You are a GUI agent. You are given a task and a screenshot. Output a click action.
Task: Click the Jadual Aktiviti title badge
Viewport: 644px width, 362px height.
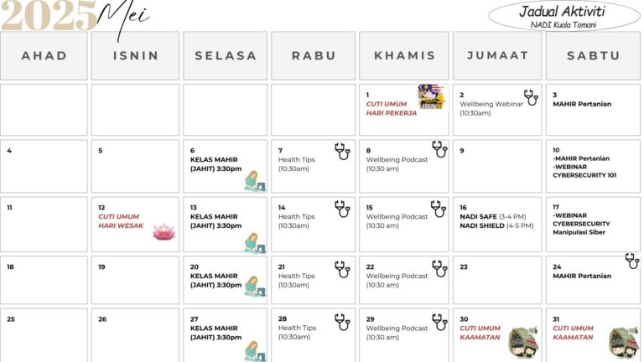564,15
